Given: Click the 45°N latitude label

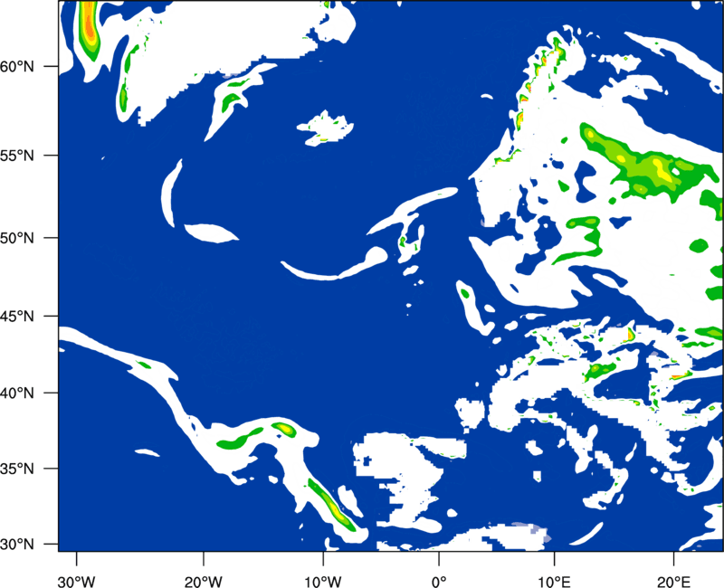Looking at the screenshot, I should click(x=17, y=316).
